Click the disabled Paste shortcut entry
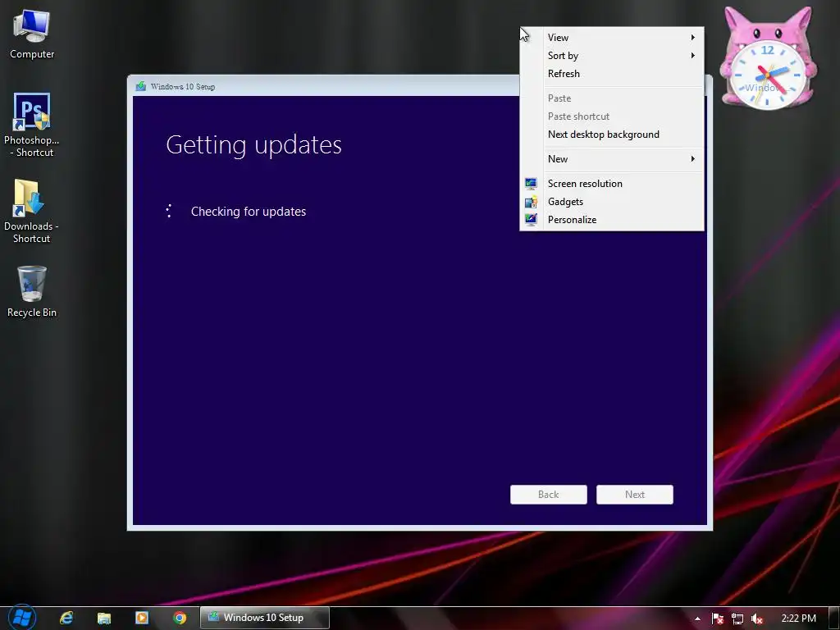Viewport: 840px width, 630px height. click(x=612, y=116)
